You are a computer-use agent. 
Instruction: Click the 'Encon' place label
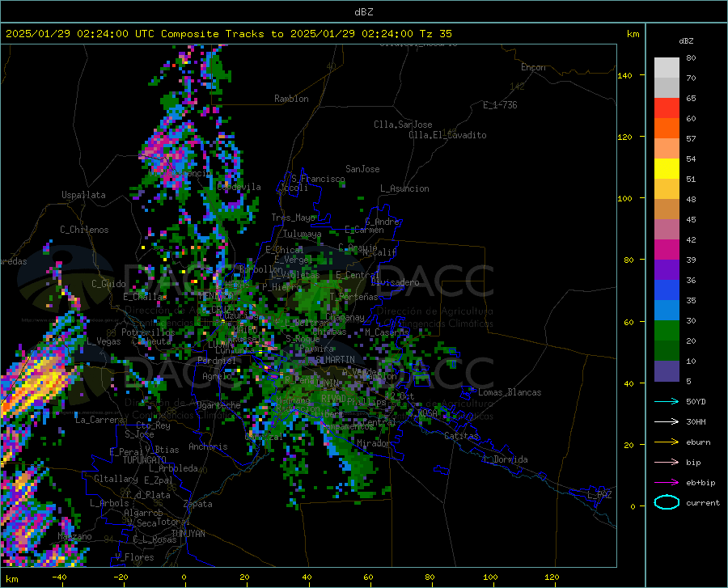point(533,67)
